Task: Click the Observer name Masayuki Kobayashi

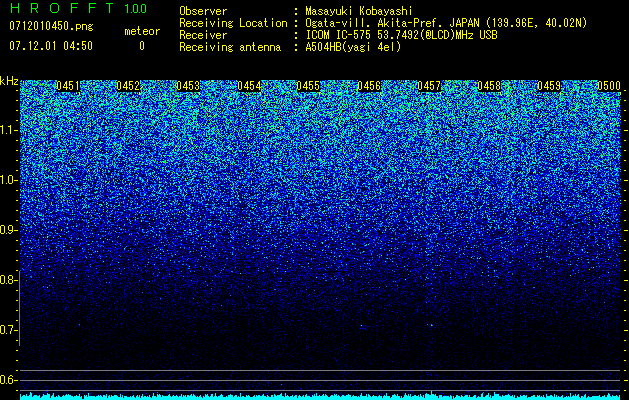Action: coord(359,11)
